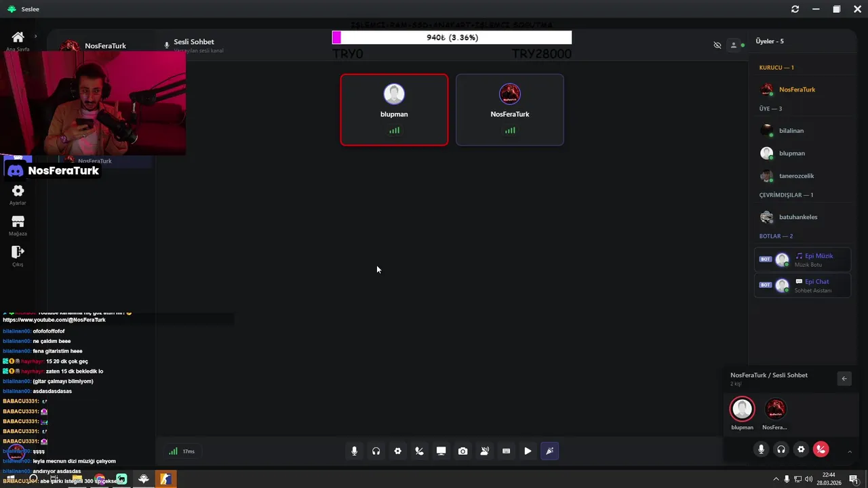Toggle members list person icon
This screenshot has width=868, height=488.
733,45
